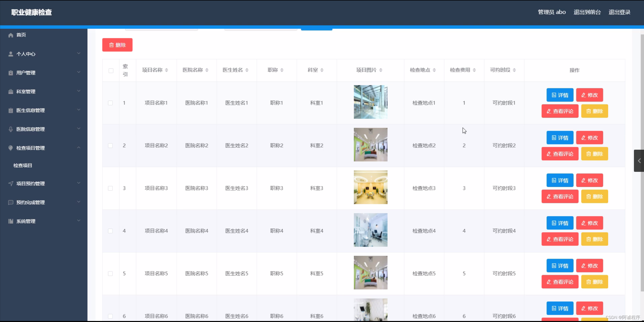Screen dimensions: 644x322
Task: Click the briefcase icon for 科室管理
Action: coord(11,92)
